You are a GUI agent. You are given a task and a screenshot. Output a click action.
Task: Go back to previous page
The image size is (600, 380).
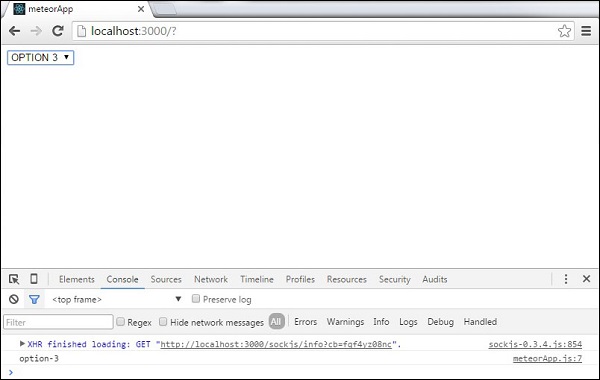(15, 31)
